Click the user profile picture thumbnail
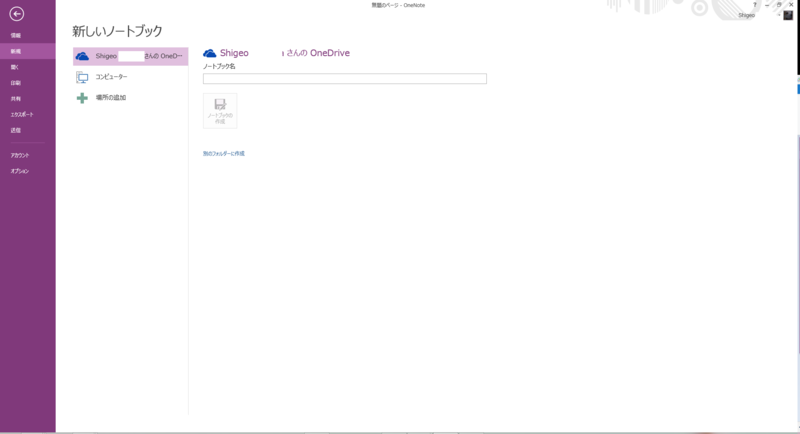Screen dimensions: 800x434 pyautogui.click(x=788, y=15)
